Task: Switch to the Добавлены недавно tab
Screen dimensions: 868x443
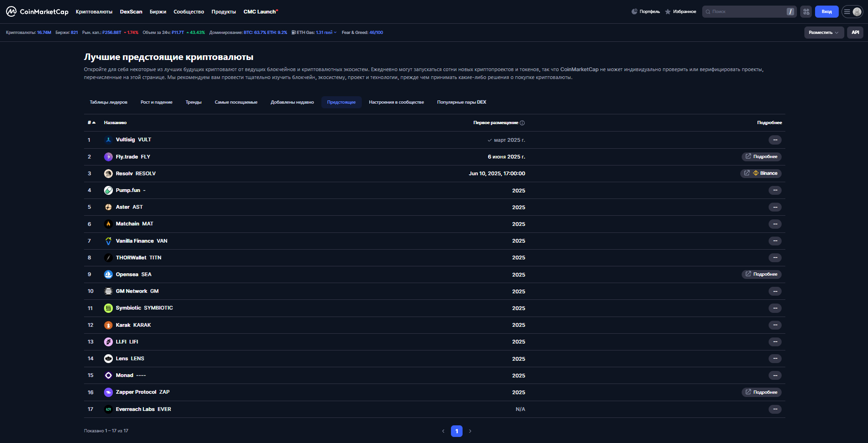Action: click(292, 102)
